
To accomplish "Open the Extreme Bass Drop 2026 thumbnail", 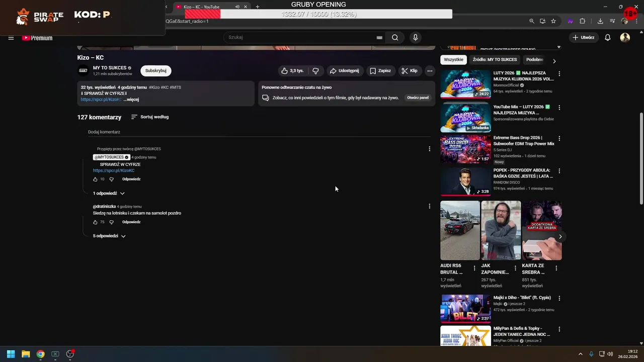I will click(x=465, y=149).
